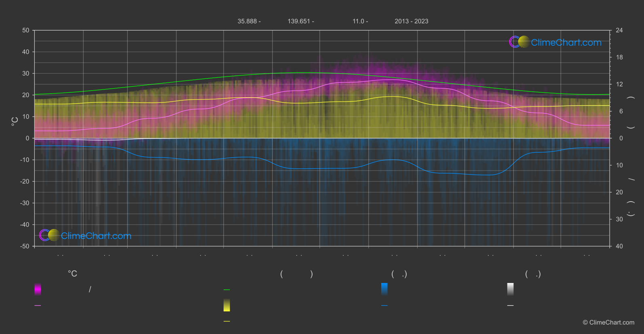Screen dimensions: 644x334
Task: Click the longitude value 139.651
Action: click(299, 21)
